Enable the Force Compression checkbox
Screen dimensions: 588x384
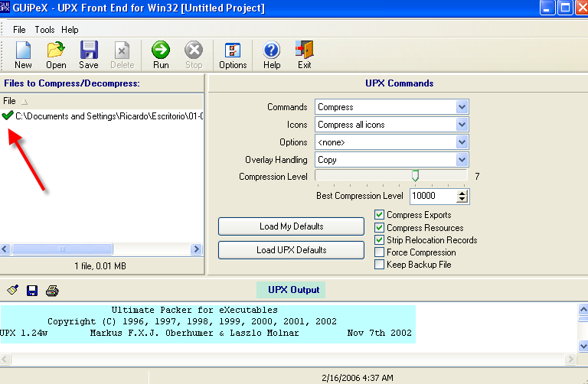[380, 252]
